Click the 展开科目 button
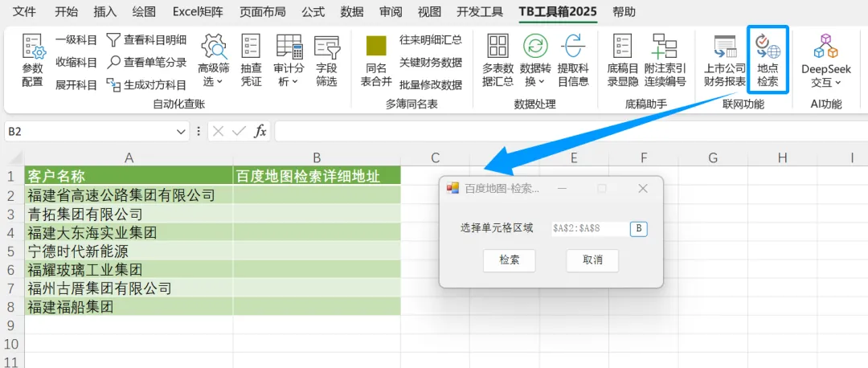This screenshot has height=368, width=868. coord(76,85)
